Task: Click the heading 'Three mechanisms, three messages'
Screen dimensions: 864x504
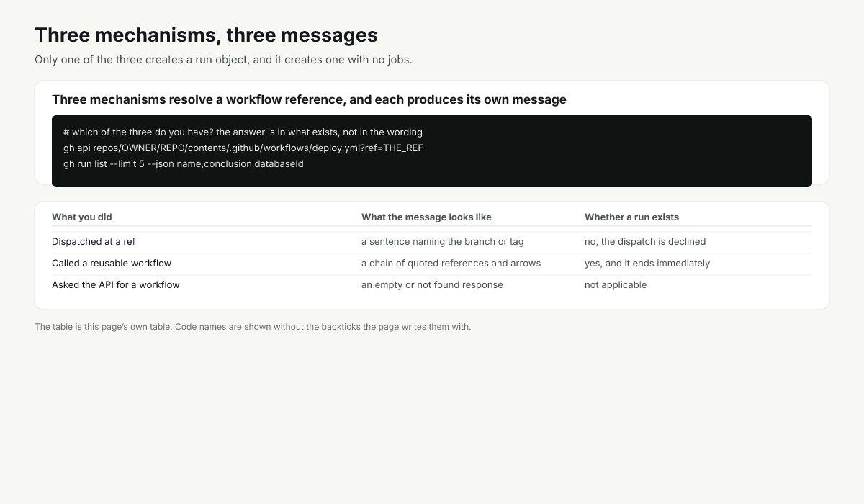Action: point(206,35)
